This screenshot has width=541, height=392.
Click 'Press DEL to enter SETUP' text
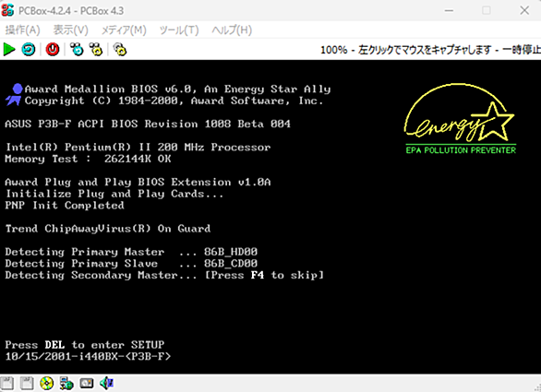coord(85,345)
